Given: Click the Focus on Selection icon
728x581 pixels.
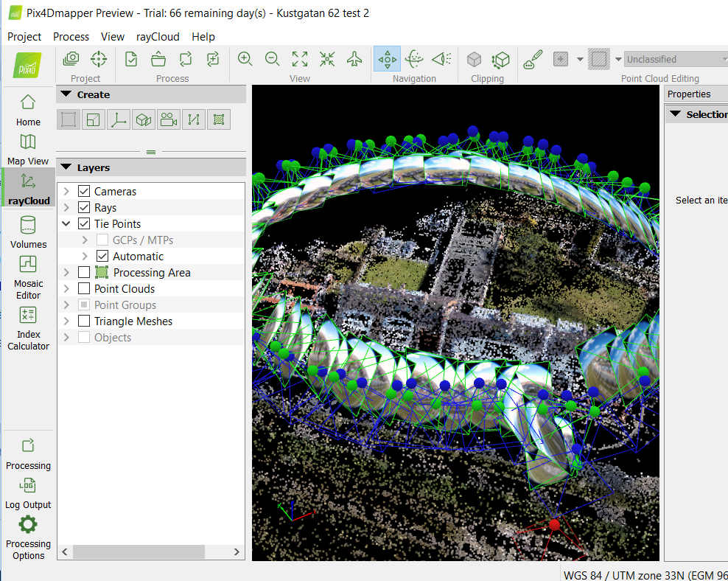Looking at the screenshot, I should point(327,59).
